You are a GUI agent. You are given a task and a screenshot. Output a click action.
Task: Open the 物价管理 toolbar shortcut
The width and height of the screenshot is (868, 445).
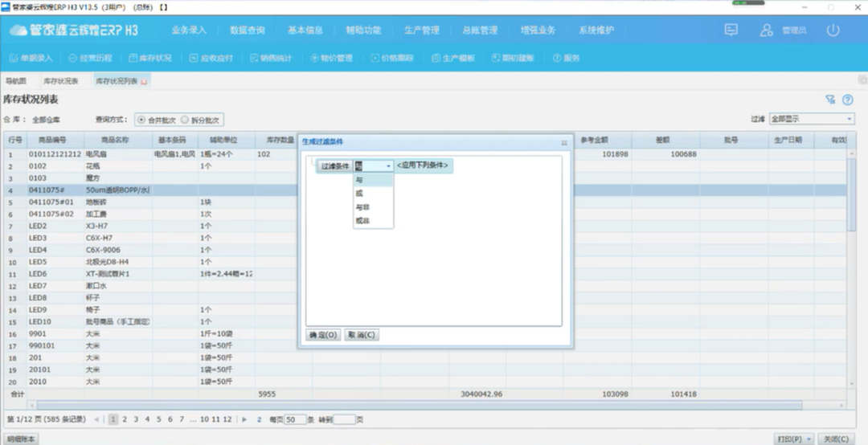coord(331,58)
